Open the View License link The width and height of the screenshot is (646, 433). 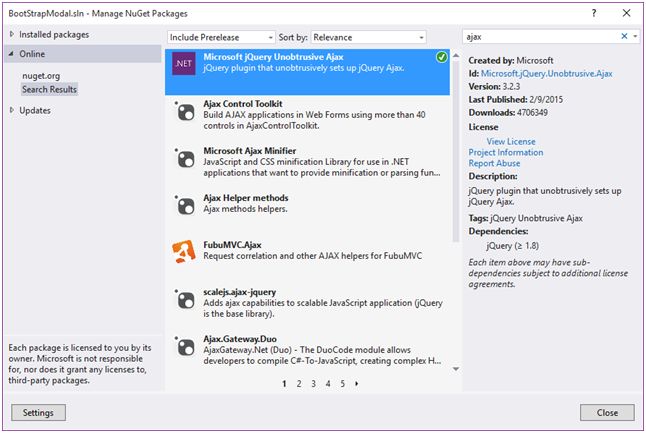511,141
